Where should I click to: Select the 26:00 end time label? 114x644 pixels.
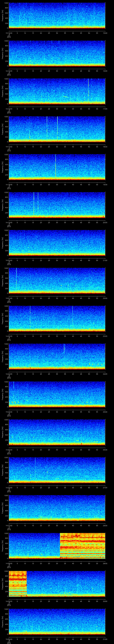coord(105,450)
